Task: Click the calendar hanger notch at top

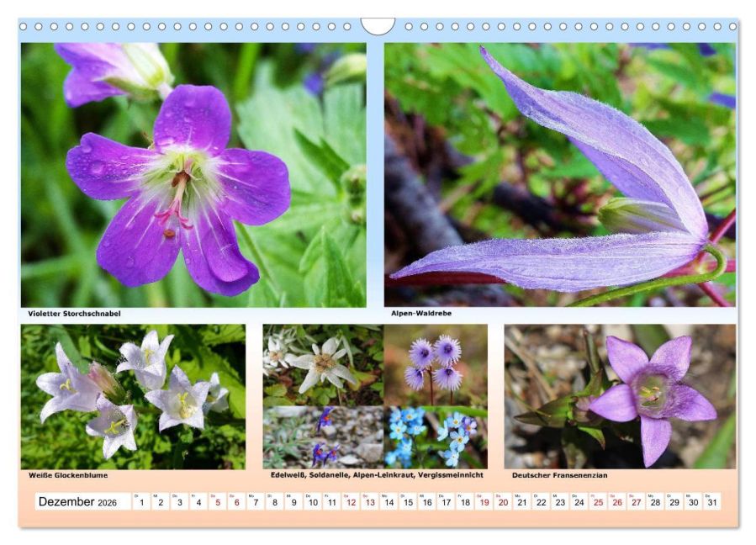Action: 378,25
